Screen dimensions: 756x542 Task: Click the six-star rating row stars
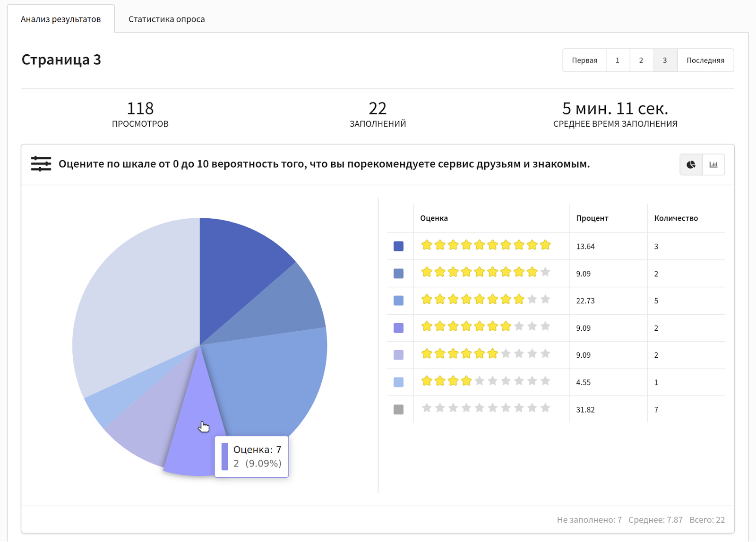pos(486,353)
